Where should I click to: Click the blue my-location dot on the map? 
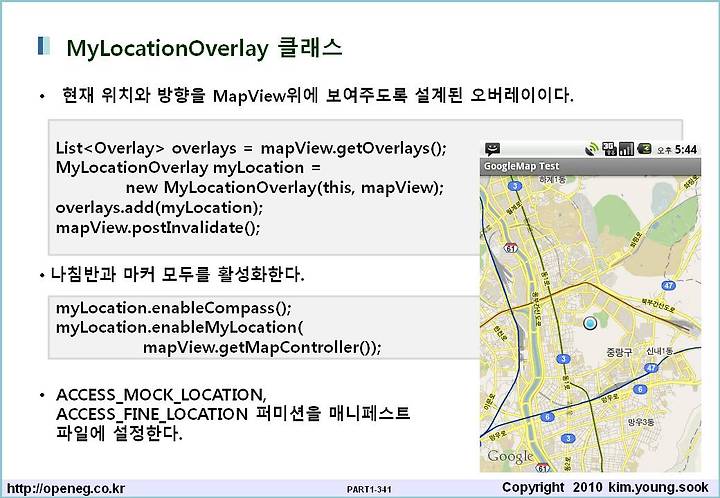[590, 323]
